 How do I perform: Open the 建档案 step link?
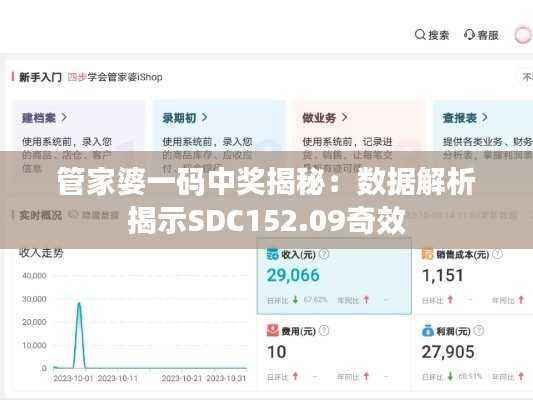click(x=39, y=118)
